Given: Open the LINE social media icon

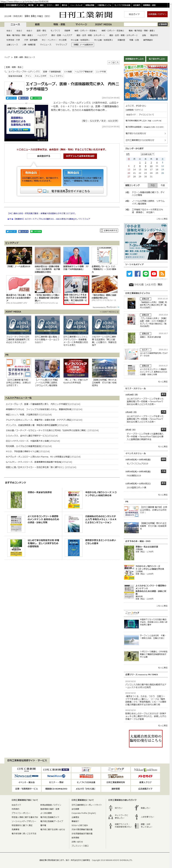Looking at the screenshot, I should [x=145, y=274].
